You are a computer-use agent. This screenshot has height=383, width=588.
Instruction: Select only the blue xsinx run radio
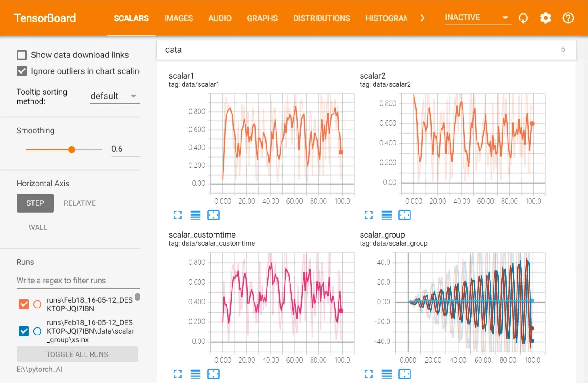coord(37,331)
